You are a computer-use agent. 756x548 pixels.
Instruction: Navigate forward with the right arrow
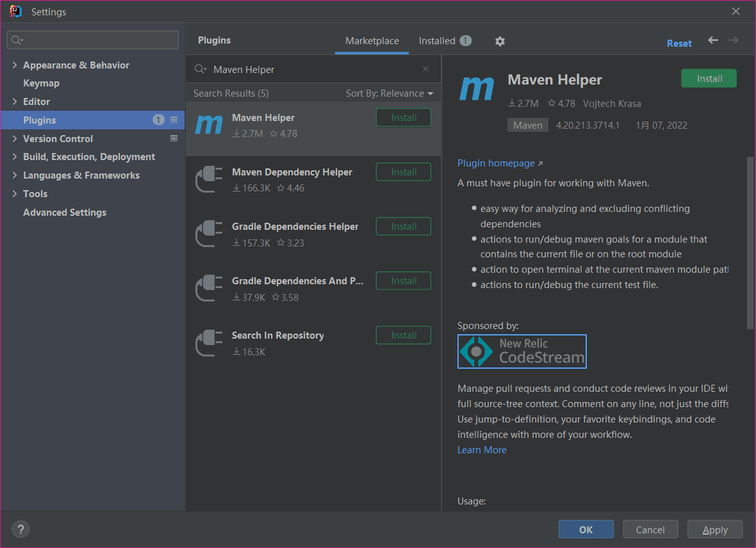click(x=734, y=40)
